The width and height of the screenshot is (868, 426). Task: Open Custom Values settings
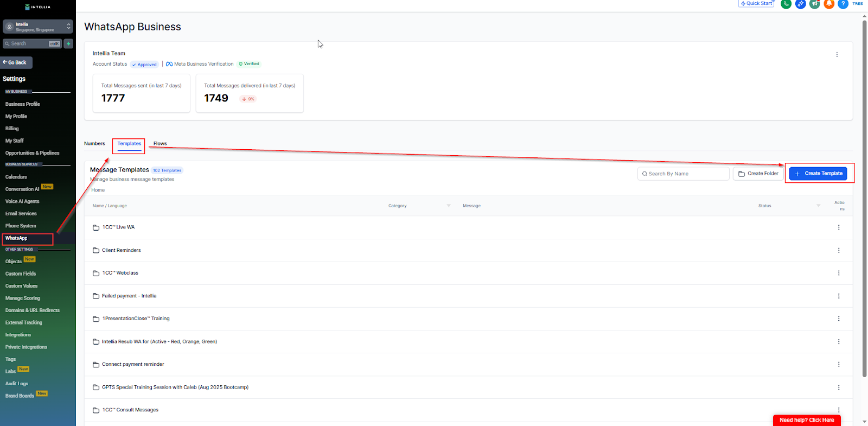click(22, 286)
